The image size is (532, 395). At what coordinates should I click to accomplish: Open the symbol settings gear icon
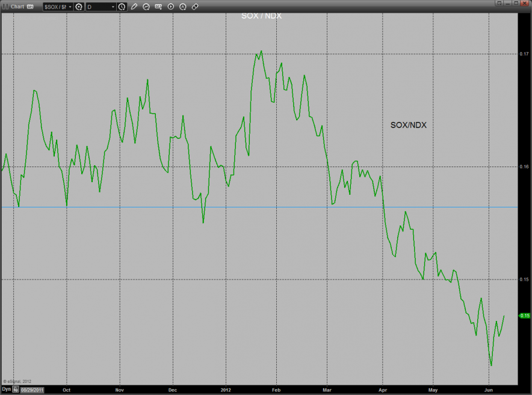click(78, 7)
